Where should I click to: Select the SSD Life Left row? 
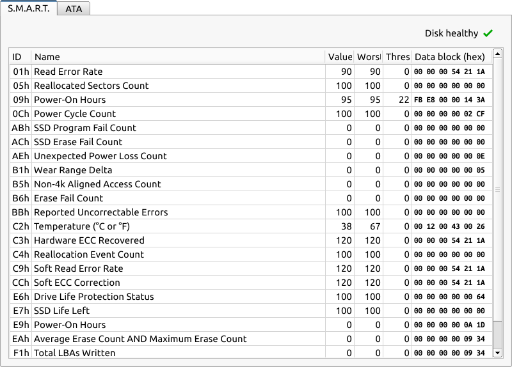pos(251,311)
